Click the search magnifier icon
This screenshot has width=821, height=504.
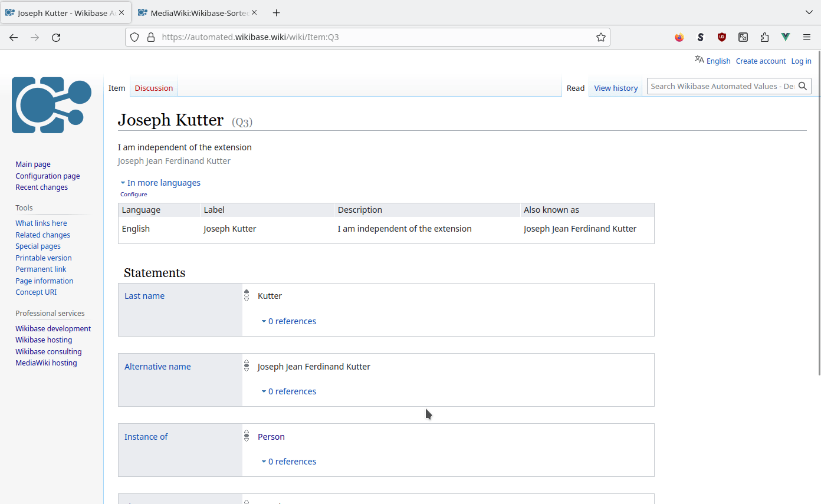803,85
